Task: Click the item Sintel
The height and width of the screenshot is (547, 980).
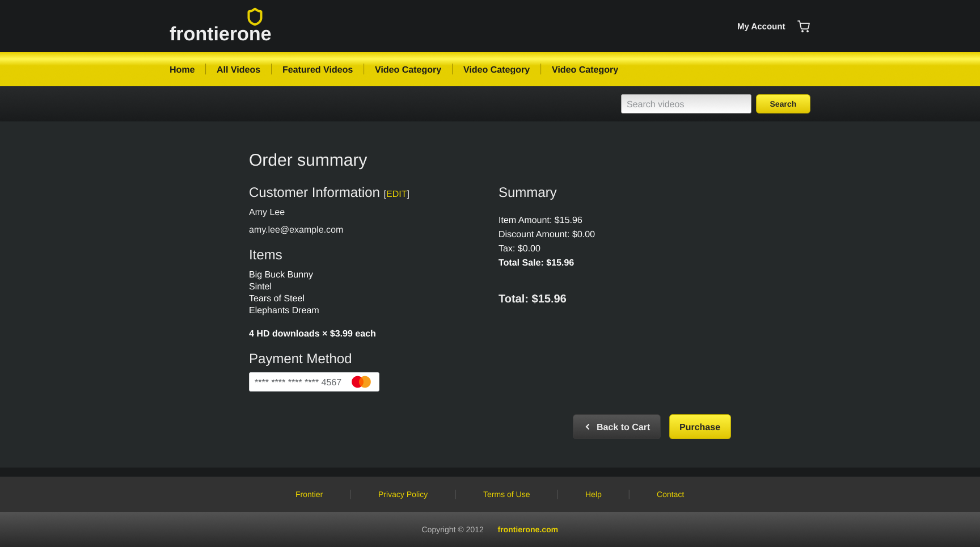Action: tap(260, 287)
